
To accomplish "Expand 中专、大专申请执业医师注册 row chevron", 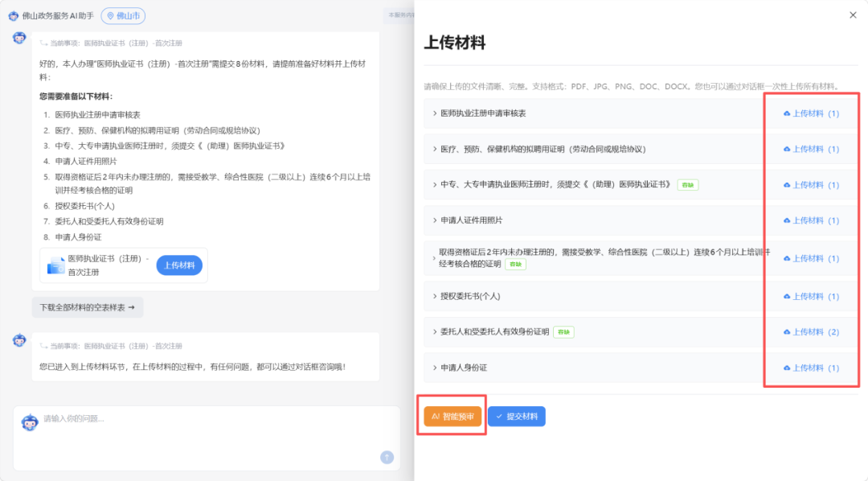I will [x=435, y=184].
